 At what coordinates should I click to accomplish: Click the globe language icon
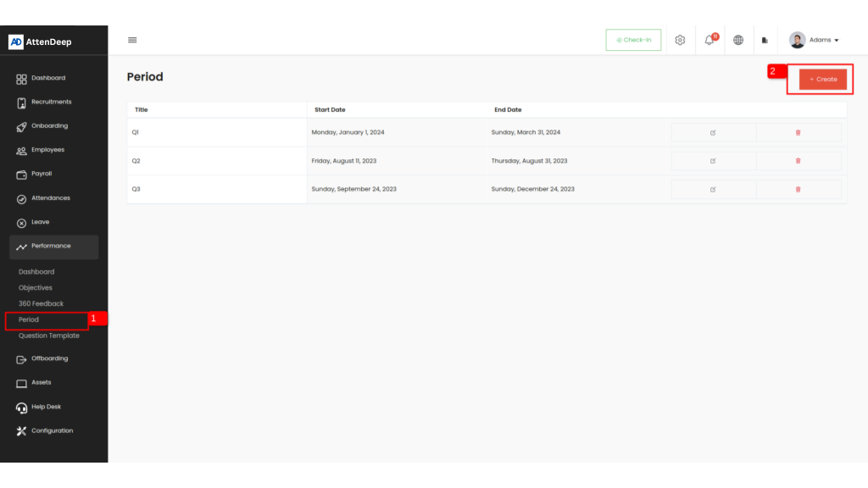coord(738,40)
